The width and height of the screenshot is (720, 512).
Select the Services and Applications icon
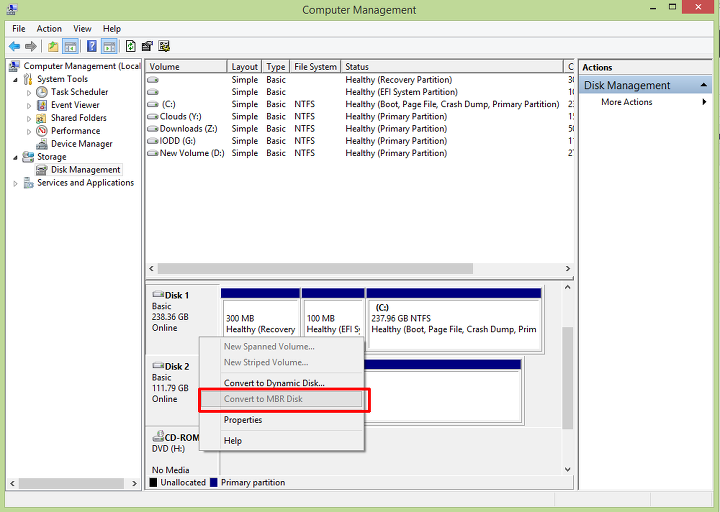[x=28, y=183]
